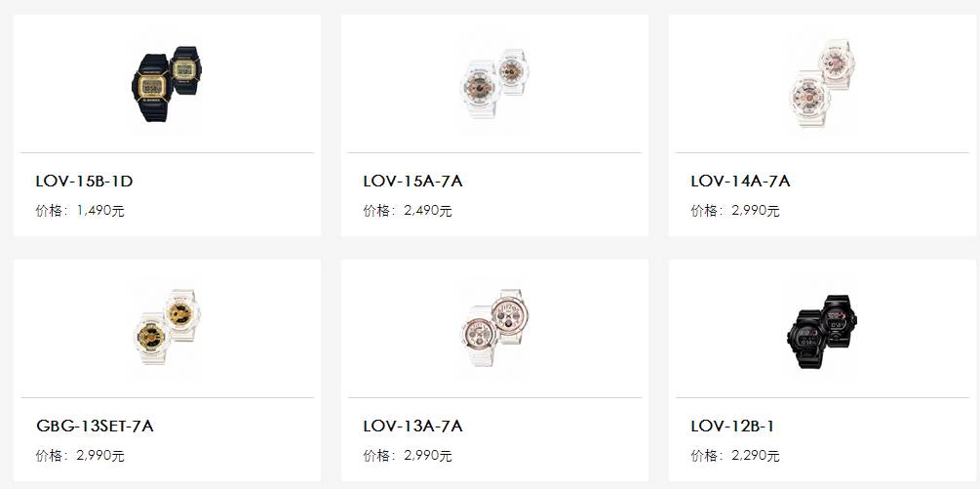980x489 pixels.
Task: Click the 1,490元 price text
Action: 100,211
